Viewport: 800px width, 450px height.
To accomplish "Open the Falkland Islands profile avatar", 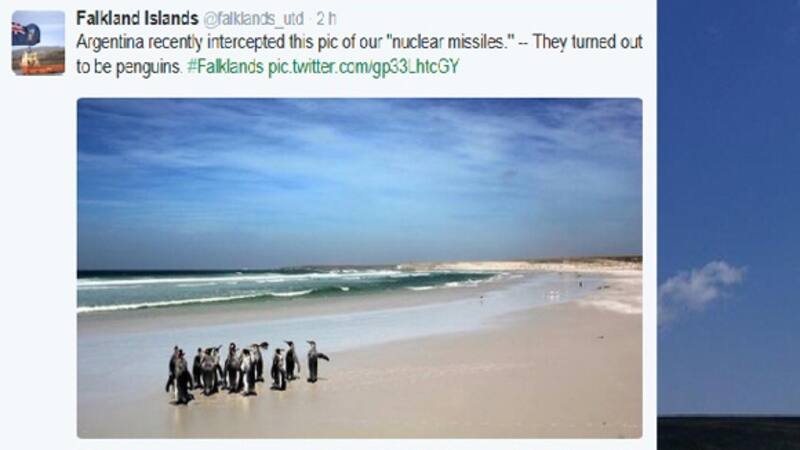I will tap(38, 43).
